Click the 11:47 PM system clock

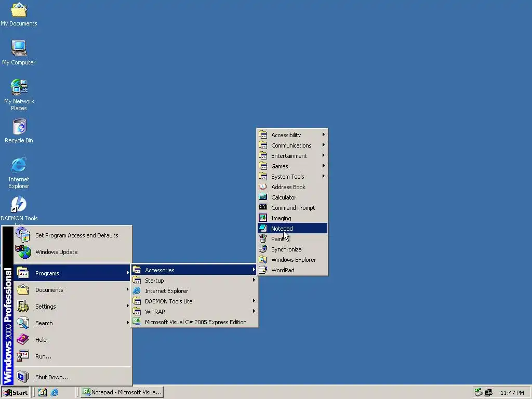click(x=512, y=393)
